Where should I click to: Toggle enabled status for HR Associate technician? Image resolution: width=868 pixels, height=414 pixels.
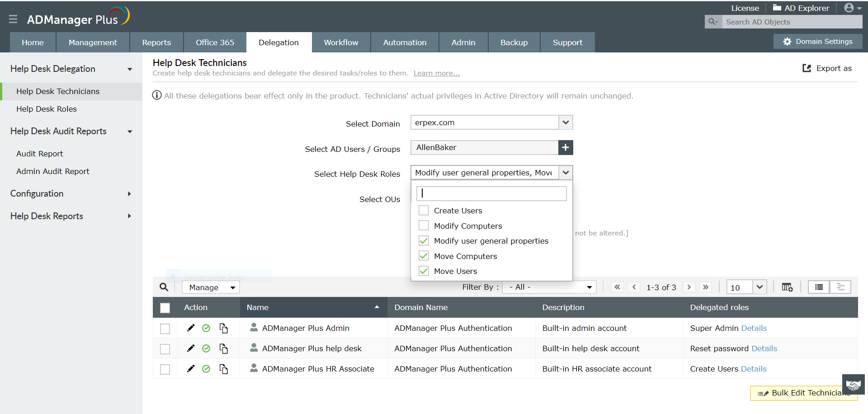coord(206,369)
